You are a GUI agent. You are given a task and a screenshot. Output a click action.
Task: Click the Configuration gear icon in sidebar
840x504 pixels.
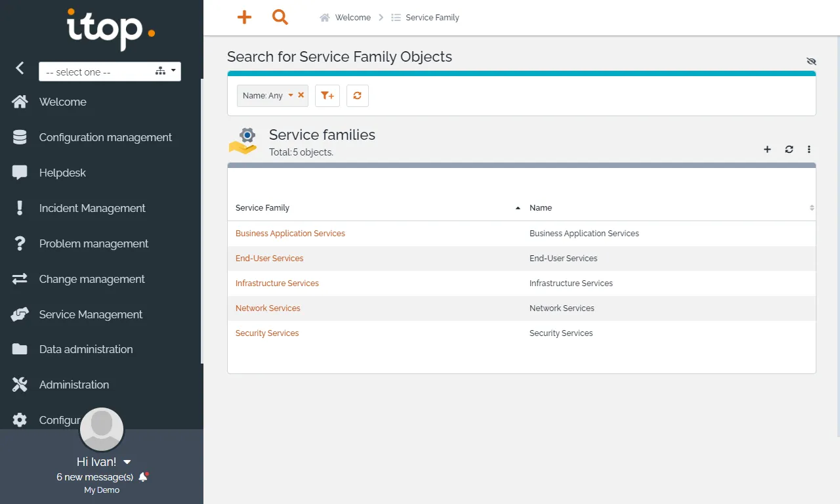click(20, 420)
